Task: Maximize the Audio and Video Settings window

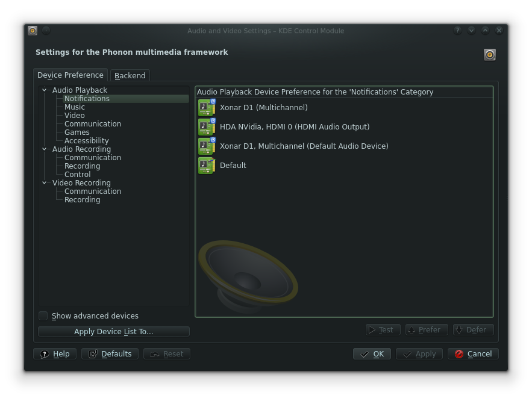Action: (x=485, y=31)
